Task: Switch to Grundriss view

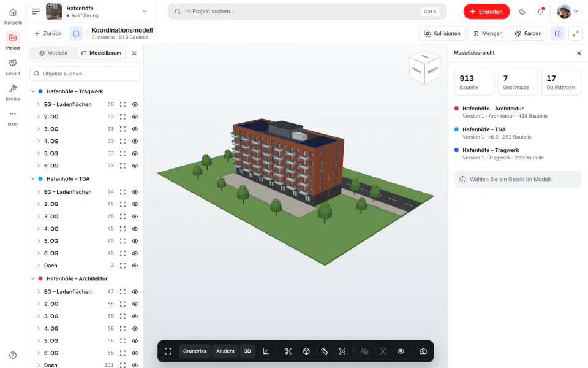Action: (x=195, y=351)
